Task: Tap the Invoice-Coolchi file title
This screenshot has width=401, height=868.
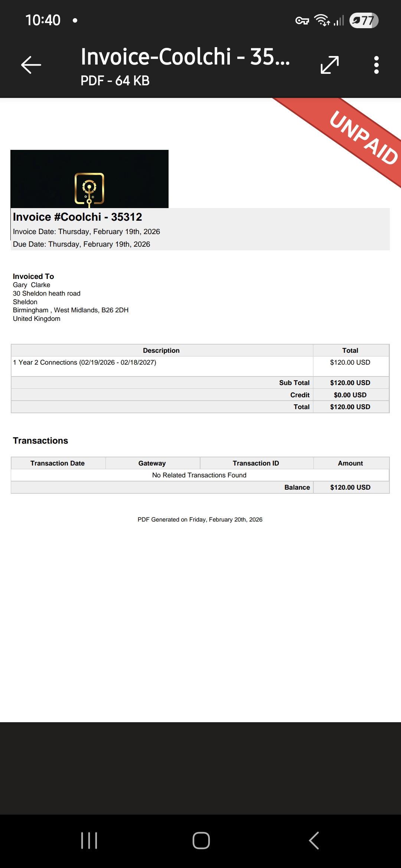Action: point(185,57)
